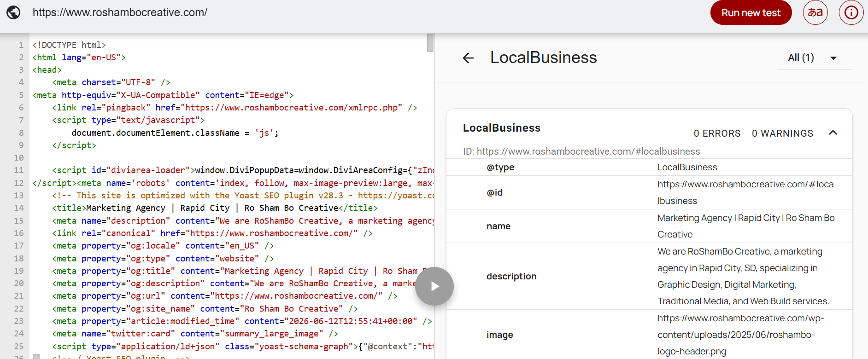Select the 0 WARNINGS label
This screenshot has height=359, width=868.
pyautogui.click(x=782, y=133)
